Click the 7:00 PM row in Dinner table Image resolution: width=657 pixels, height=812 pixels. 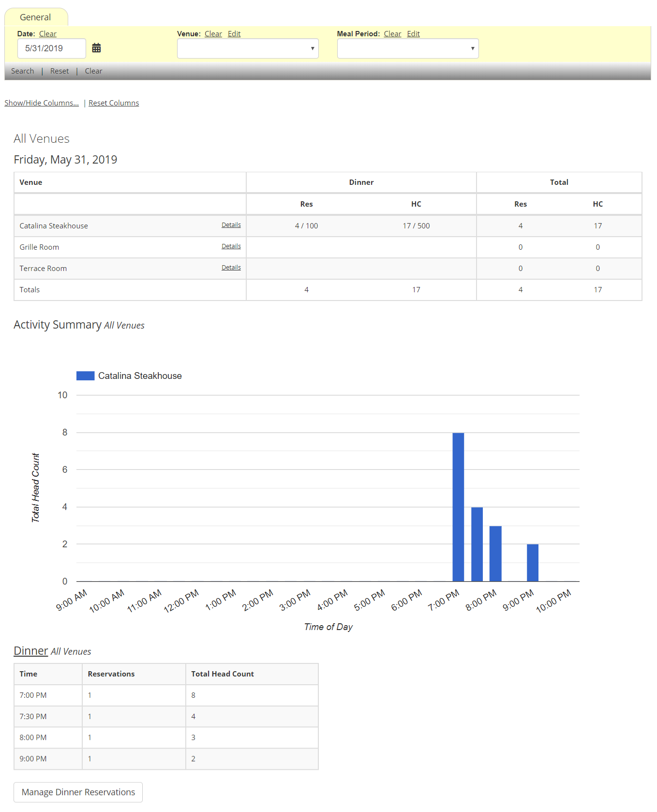point(166,695)
